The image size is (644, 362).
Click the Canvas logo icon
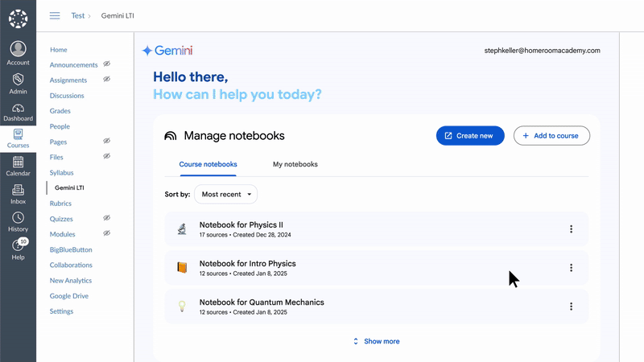pyautogui.click(x=18, y=19)
